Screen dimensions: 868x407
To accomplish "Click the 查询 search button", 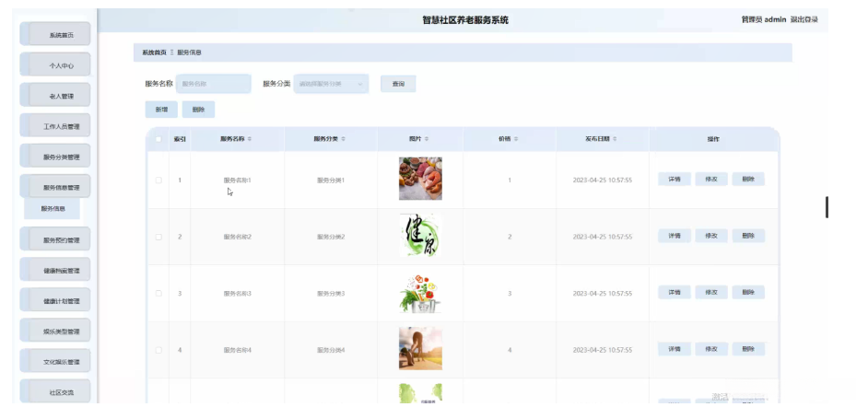I will point(398,84).
